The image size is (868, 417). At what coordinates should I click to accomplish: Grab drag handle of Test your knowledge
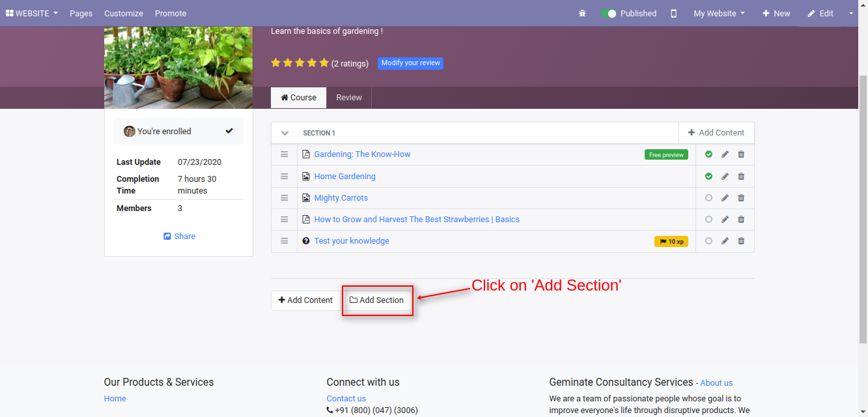pyautogui.click(x=284, y=241)
